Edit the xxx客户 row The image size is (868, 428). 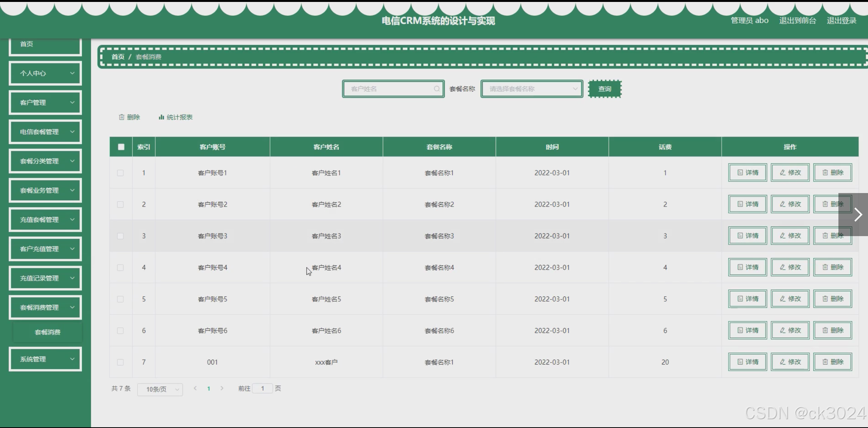[790, 362]
